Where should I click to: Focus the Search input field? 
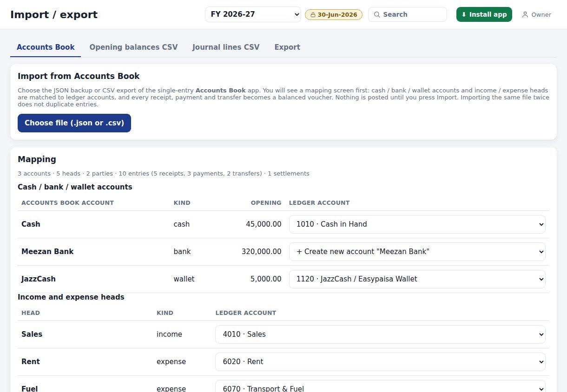[x=408, y=14]
